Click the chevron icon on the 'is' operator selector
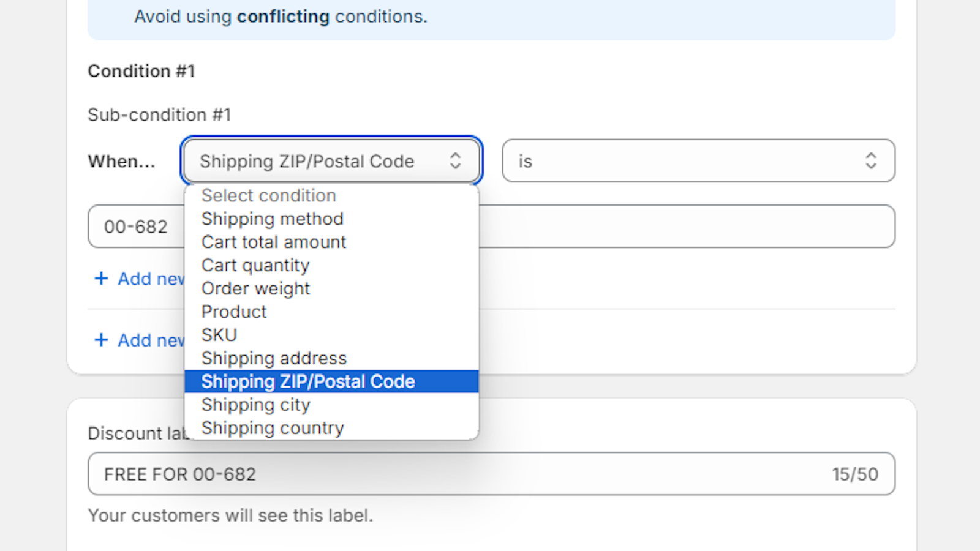 872,161
